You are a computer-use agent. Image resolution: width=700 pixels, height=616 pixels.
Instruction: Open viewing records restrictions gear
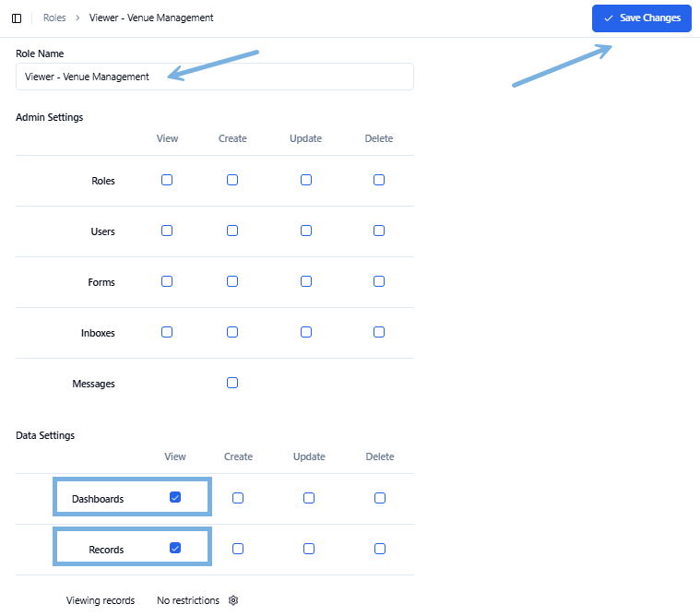point(233,600)
